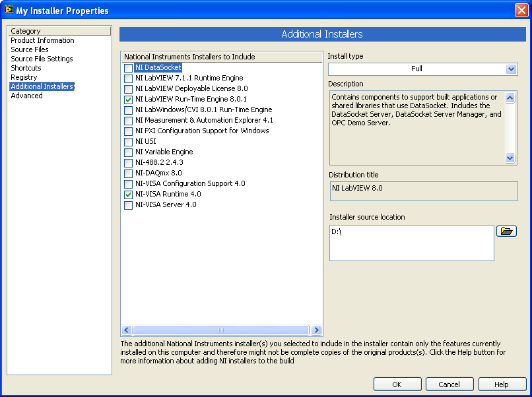
Task: Select the NI LabVIEW Run-Time Engine 8.0.1 label
Action: tap(191, 99)
